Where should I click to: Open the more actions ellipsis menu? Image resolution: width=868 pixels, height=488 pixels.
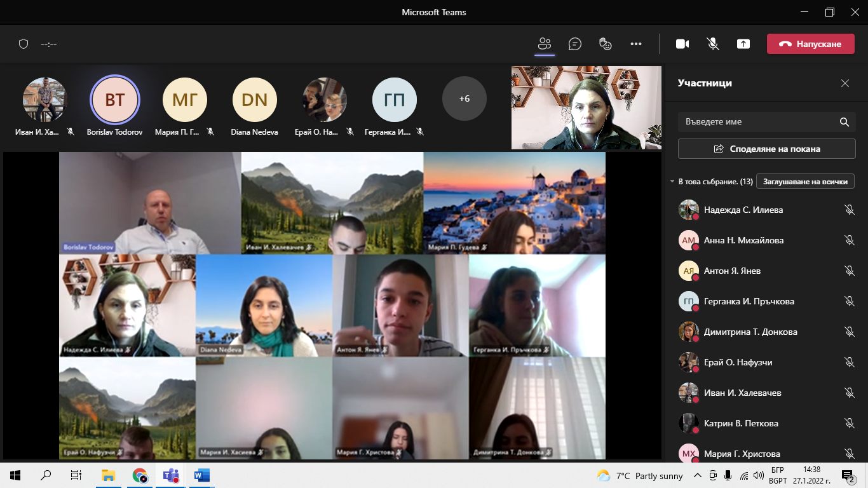tap(636, 44)
